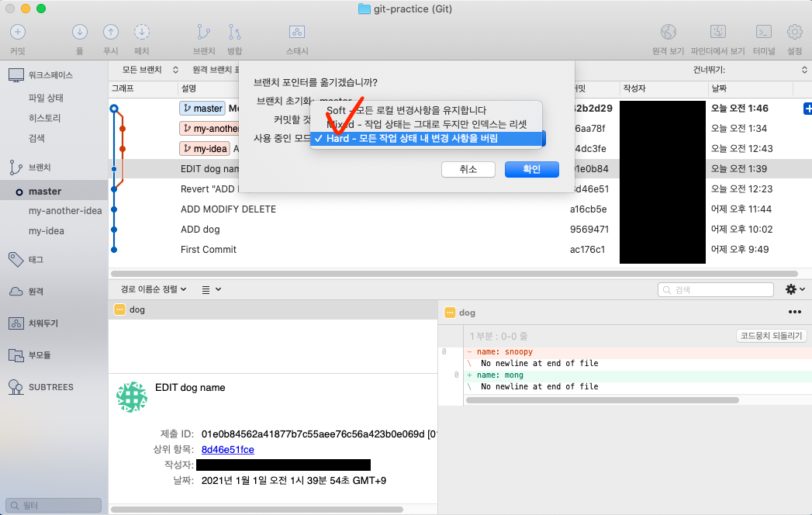Select master branch in sidebar
812x515 pixels.
tap(54, 191)
